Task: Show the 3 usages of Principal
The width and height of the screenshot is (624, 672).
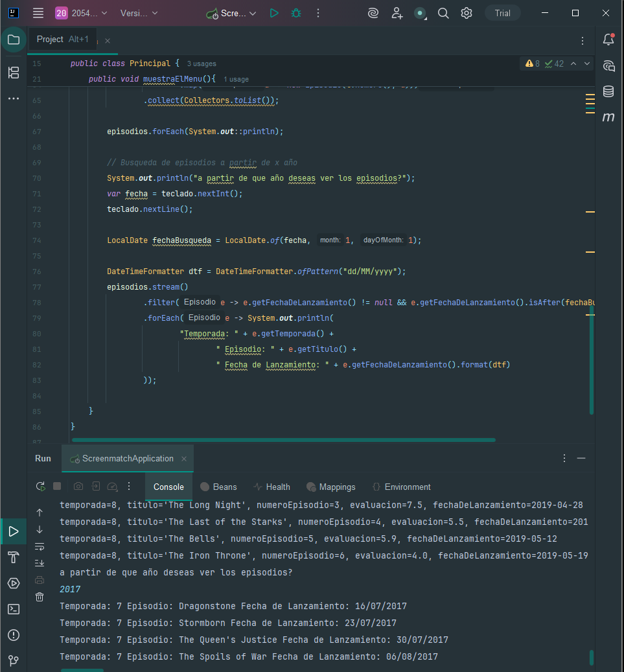Action: pyautogui.click(x=202, y=64)
